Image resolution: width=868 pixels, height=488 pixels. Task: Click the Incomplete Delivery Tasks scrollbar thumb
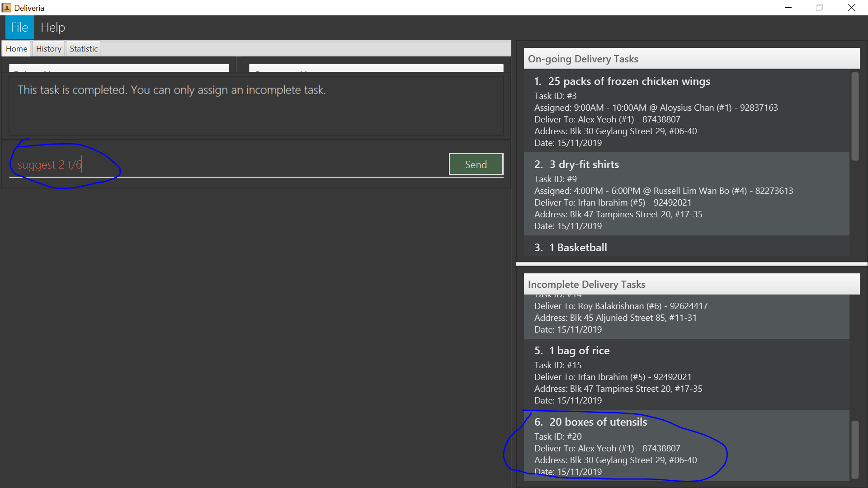[x=855, y=449]
